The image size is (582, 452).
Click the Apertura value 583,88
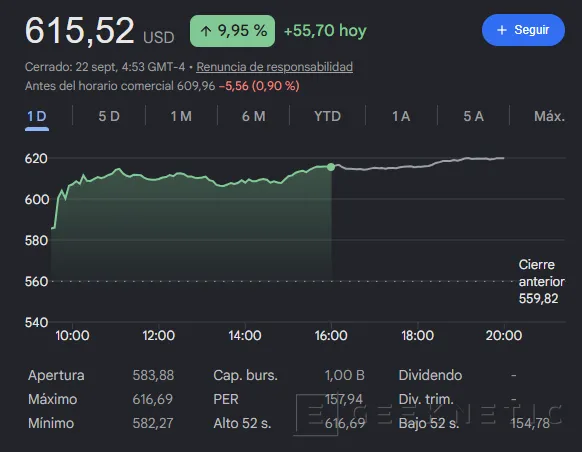pyautogui.click(x=153, y=375)
